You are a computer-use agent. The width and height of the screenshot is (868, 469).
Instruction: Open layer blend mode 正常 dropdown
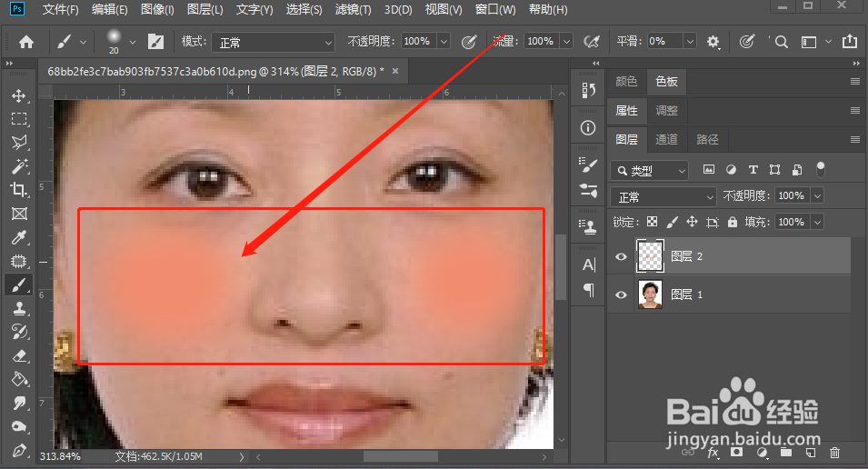[x=663, y=197]
